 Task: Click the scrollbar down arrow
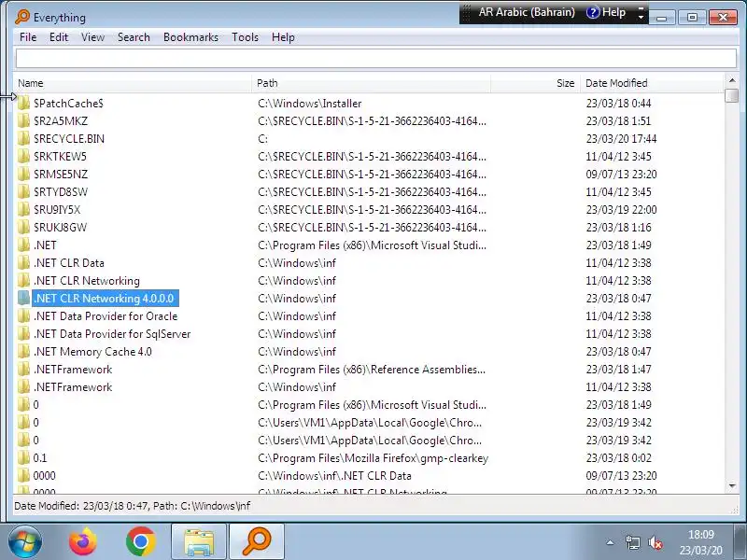732,485
